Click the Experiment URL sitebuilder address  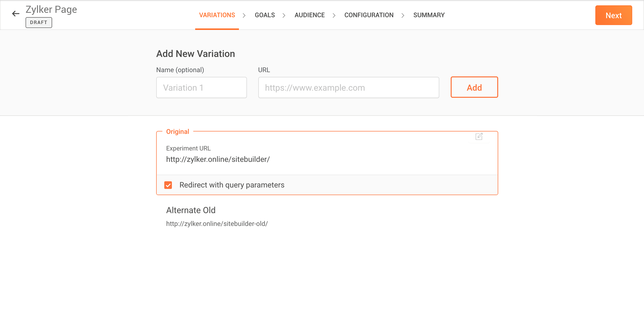point(218,159)
